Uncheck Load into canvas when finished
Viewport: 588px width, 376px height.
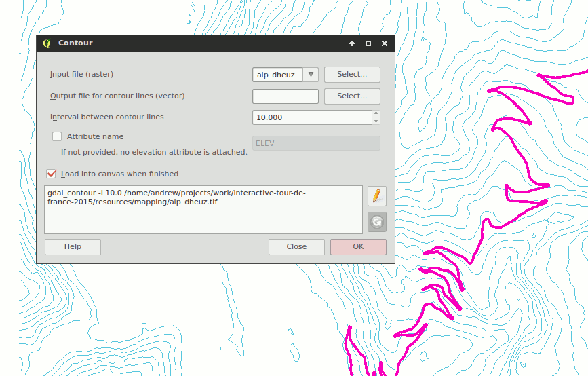pos(52,173)
